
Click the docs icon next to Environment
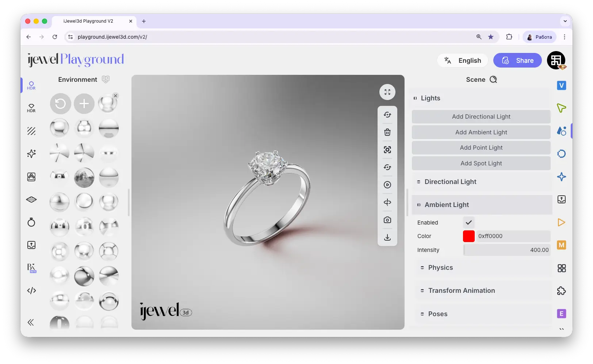coord(106,79)
